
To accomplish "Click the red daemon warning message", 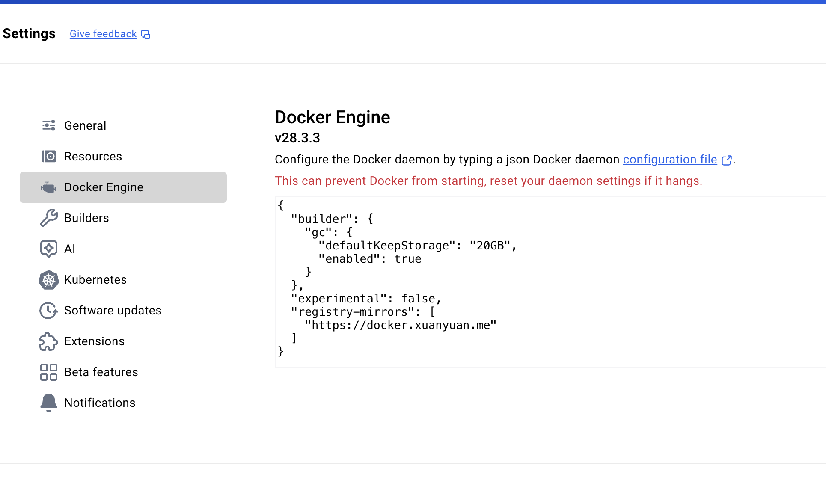I will pos(488,181).
